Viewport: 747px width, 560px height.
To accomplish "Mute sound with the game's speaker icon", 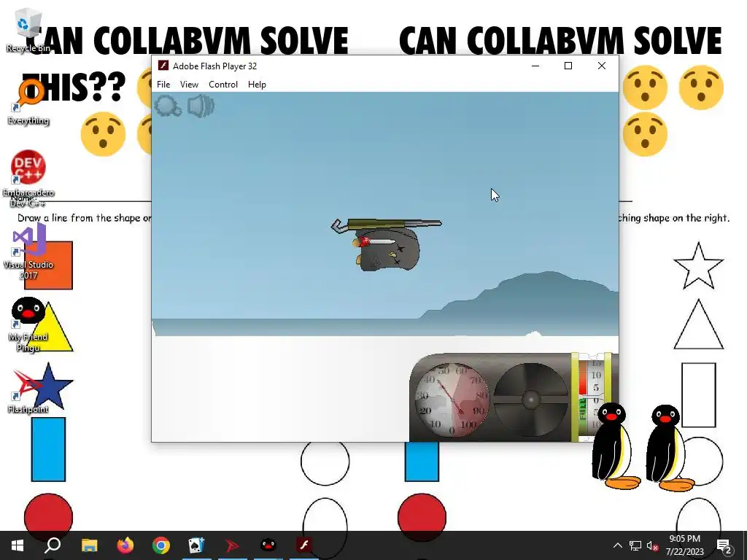I will pyautogui.click(x=201, y=106).
